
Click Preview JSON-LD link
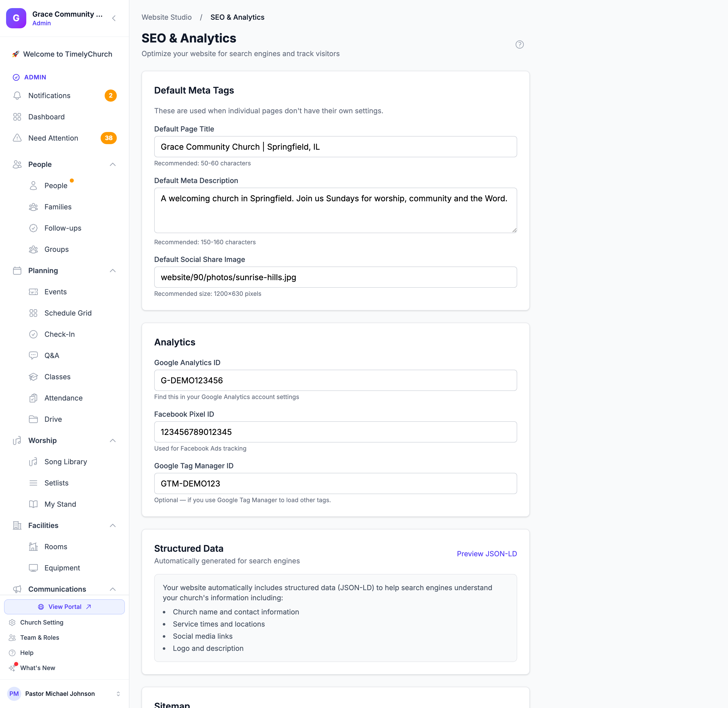(487, 554)
